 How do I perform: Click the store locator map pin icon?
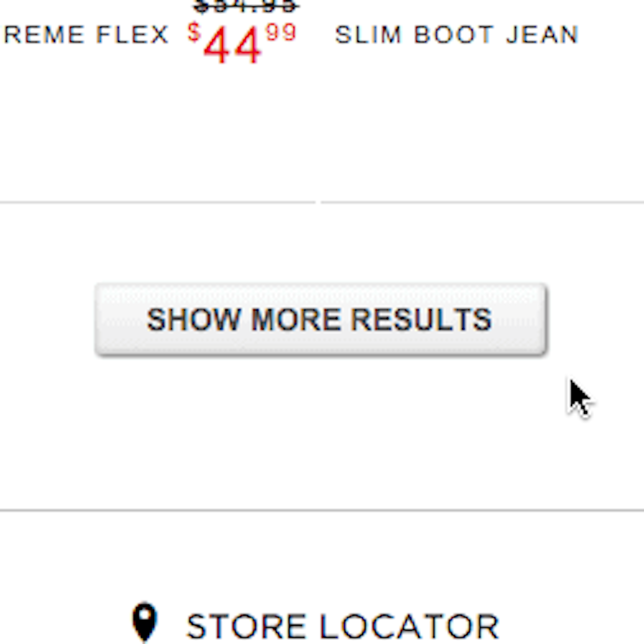pos(144,622)
